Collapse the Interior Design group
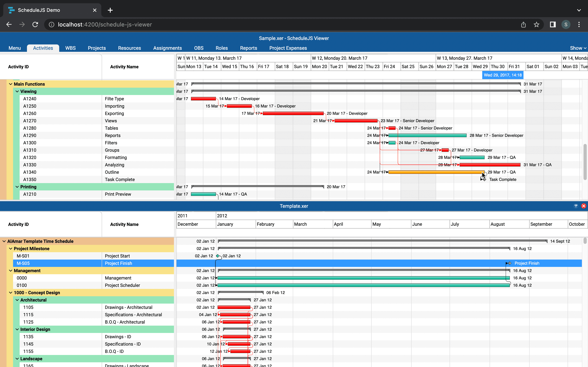Viewport: 588px width, 367px height. 17,329
